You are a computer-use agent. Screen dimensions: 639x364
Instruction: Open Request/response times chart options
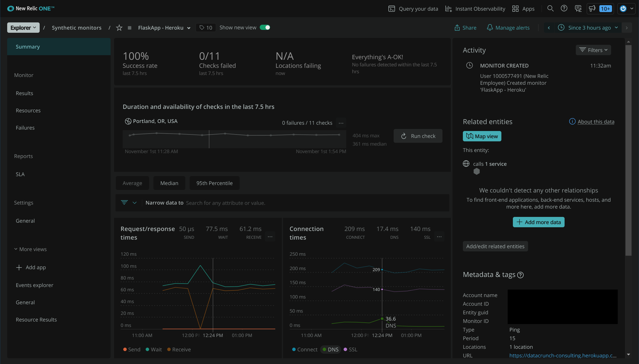[270, 237]
